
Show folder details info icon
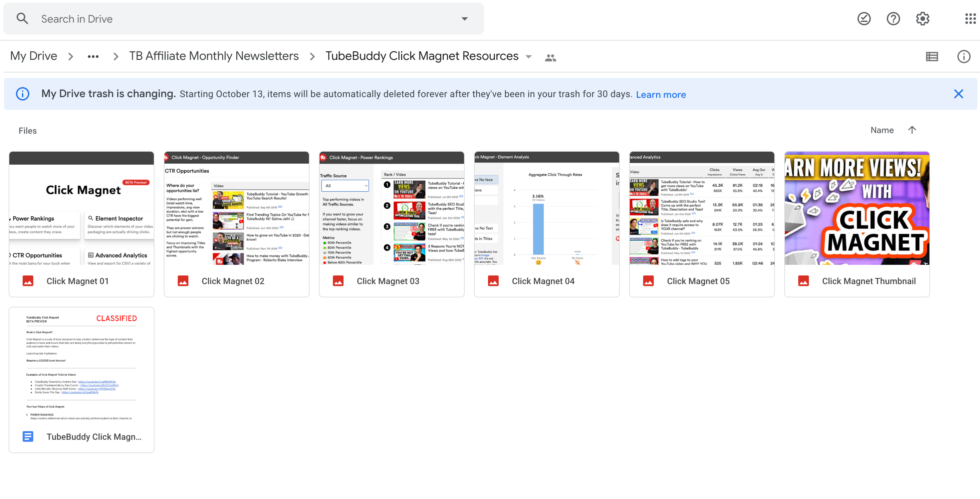coord(964,57)
